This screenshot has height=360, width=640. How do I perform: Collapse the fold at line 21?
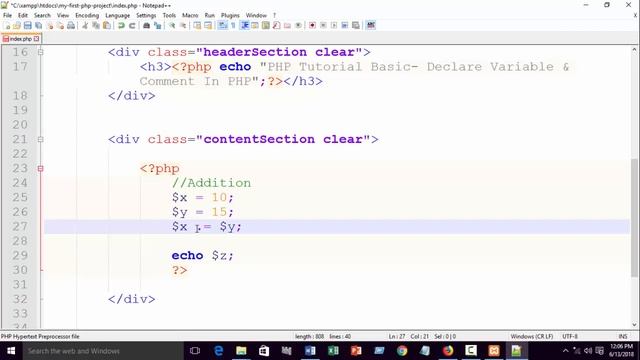tap(40, 140)
